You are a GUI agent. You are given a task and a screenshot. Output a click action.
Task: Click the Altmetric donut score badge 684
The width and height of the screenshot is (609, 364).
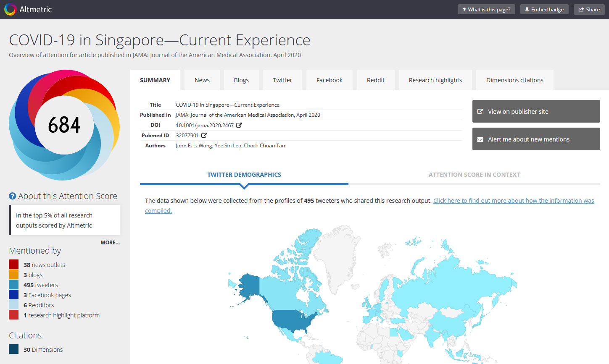tap(64, 125)
